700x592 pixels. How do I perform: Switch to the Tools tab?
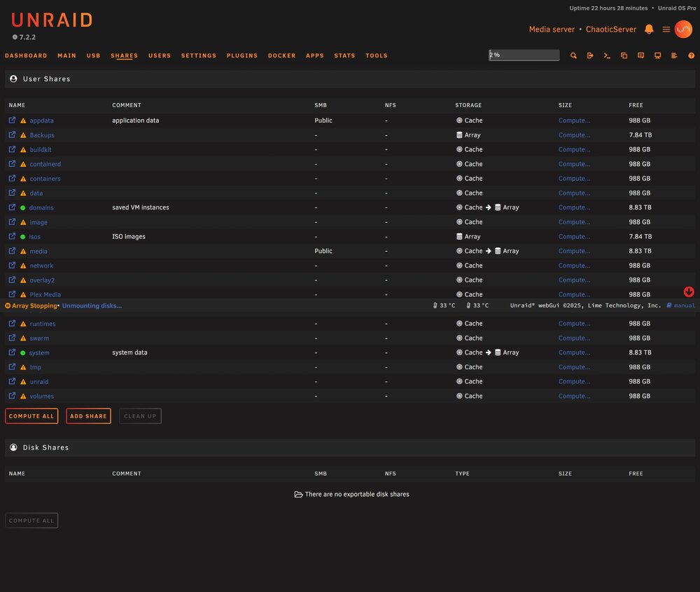point(377,55)
